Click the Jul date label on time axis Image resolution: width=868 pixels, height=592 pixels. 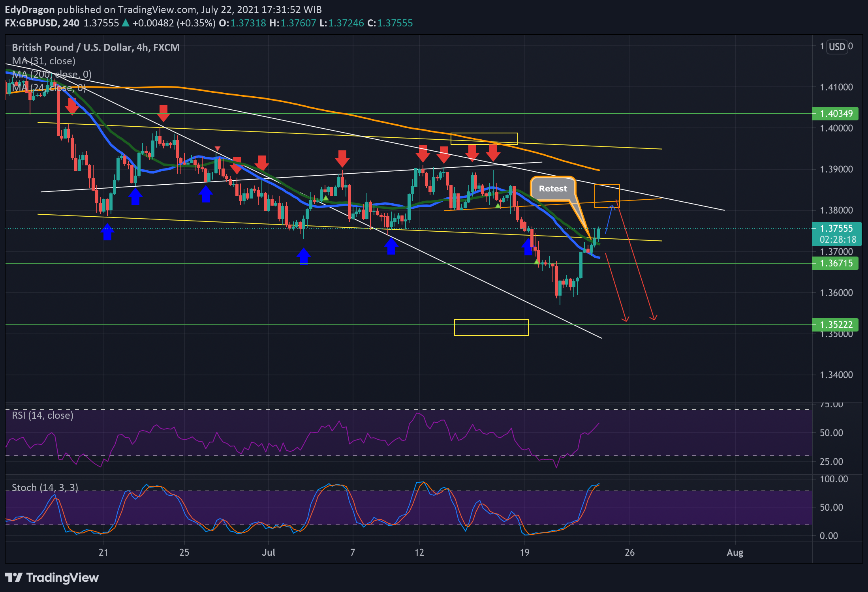click(269, 553)
